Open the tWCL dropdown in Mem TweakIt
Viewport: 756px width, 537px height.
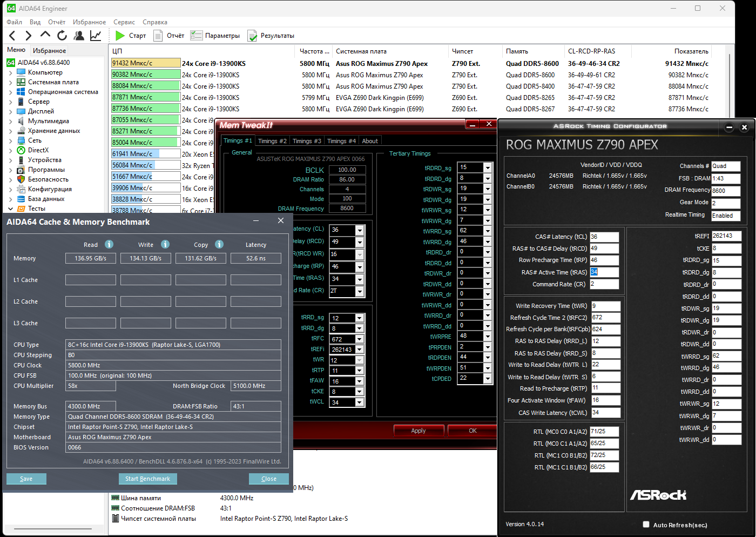coord(359,402)
